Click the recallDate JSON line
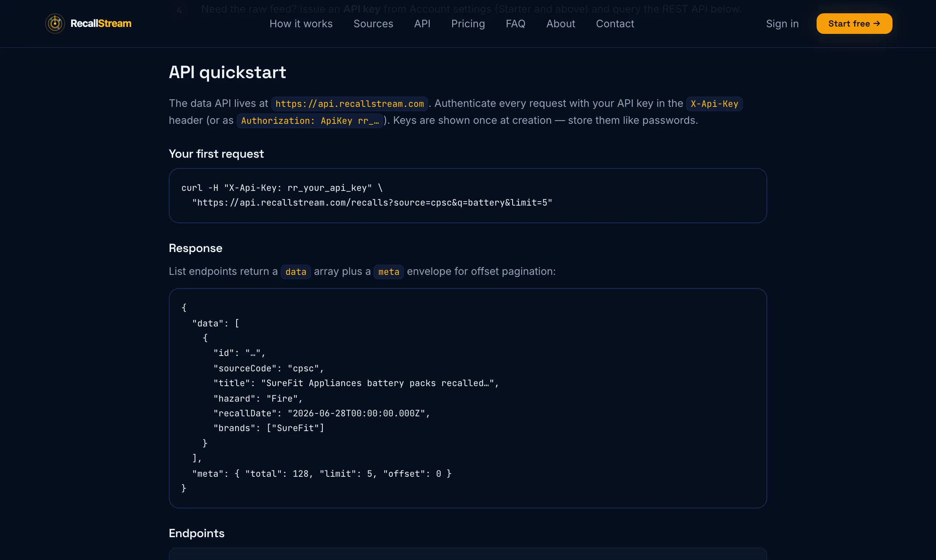Image resolution: width=936 pixels, height=560 pixels. pos(322,413)
